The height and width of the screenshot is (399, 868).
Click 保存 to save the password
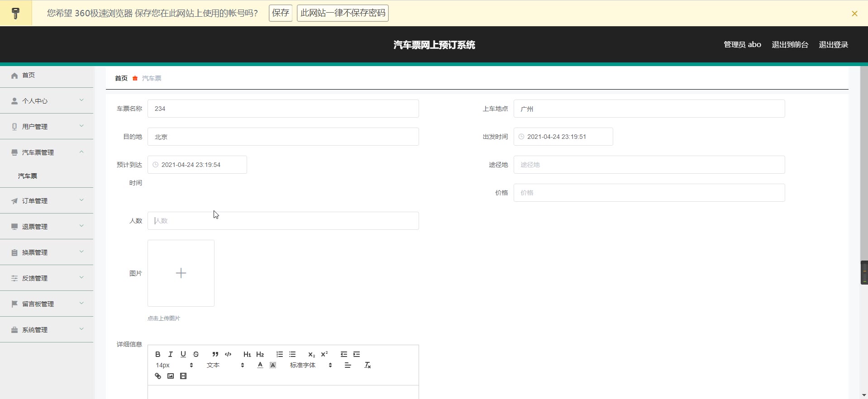coord(281,13)
